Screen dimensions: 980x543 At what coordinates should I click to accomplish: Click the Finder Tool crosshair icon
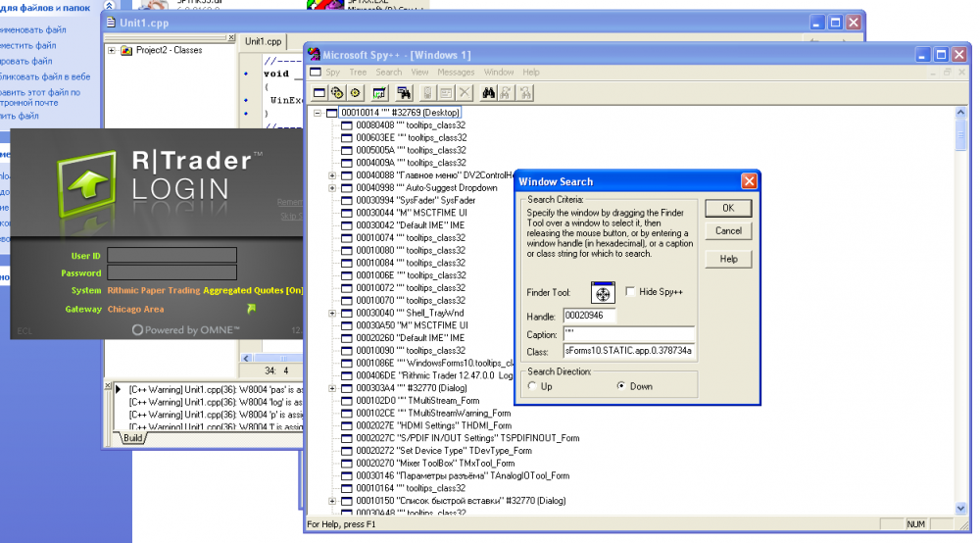603,292
